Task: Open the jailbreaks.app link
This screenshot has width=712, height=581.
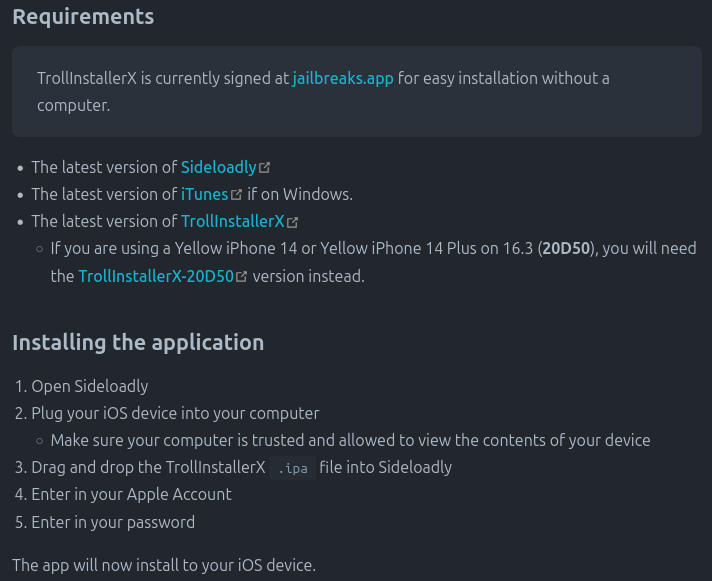Action: 343,78
